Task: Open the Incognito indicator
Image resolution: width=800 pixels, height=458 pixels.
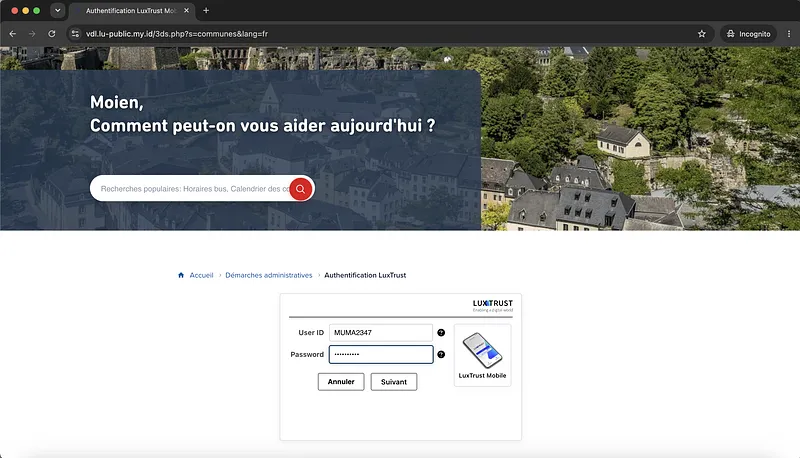Action: 748,34
